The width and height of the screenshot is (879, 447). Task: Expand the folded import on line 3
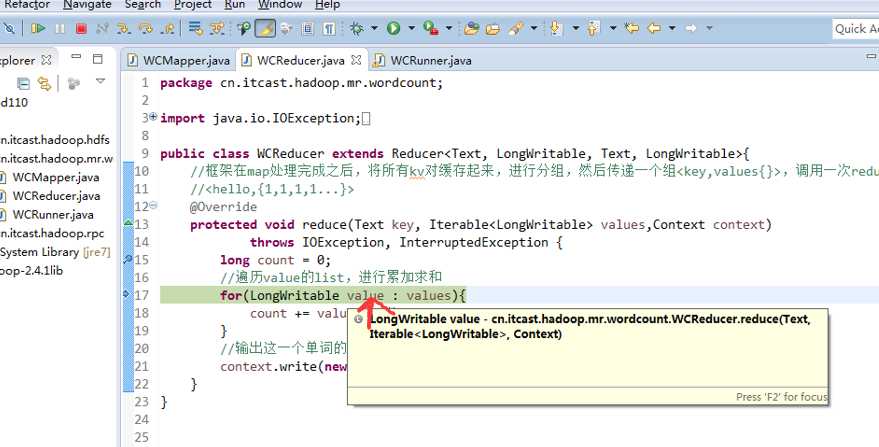(154, 117)
